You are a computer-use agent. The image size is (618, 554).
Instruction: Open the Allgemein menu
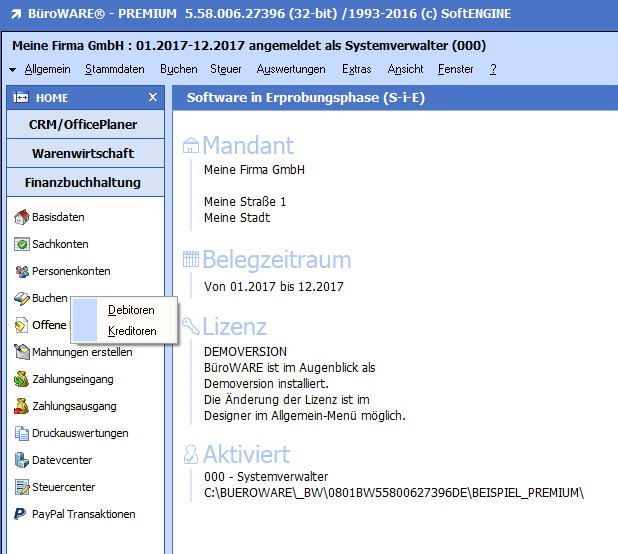pyautogui.click(x=48, y=69)
